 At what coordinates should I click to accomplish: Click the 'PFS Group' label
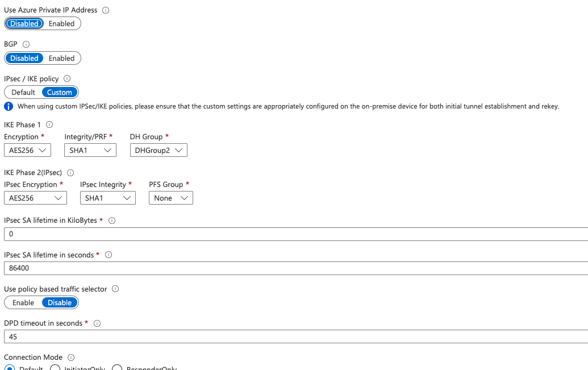point(166,184)
